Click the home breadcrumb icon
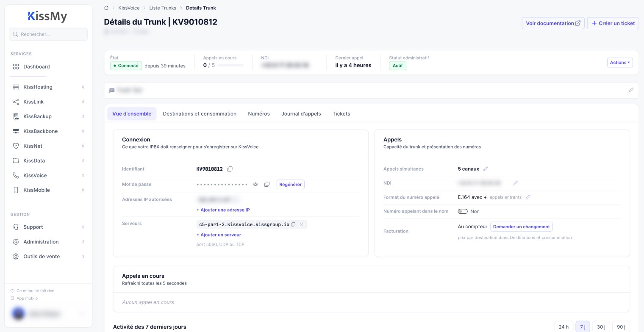This screenshot has height=332, width=644. pyautogui.click(x=106, y=8)
